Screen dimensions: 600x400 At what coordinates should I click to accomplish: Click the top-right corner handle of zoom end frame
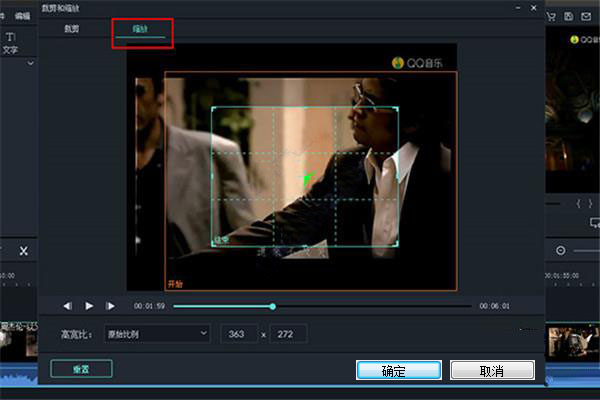[396, 109]
